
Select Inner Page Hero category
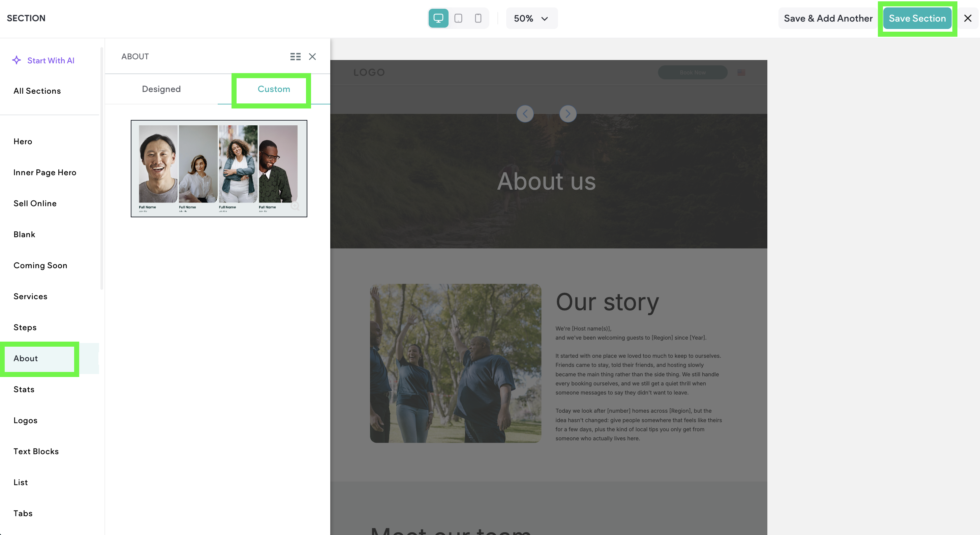[45, 172]
